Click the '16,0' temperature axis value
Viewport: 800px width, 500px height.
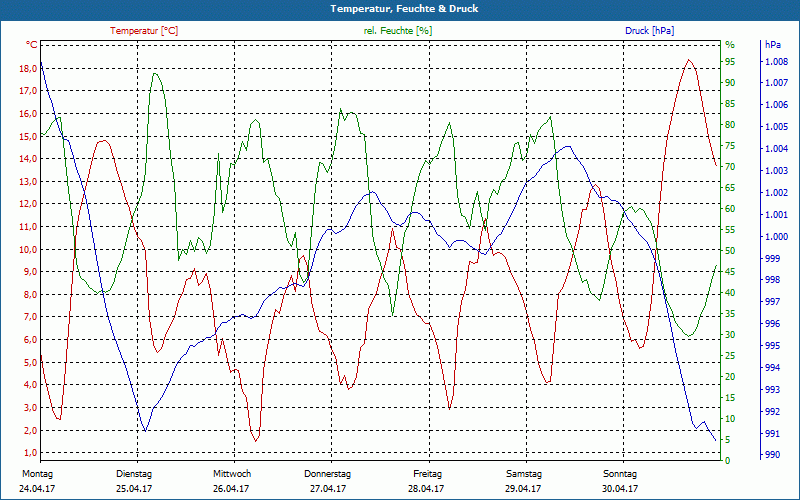pyautogui.click(x=28, y=113)
